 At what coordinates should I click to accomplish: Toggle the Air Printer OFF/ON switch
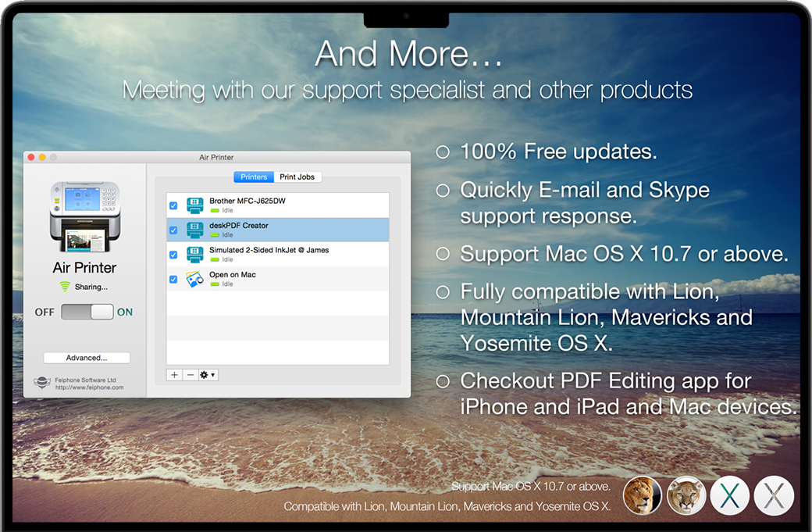tap(87, 312)
